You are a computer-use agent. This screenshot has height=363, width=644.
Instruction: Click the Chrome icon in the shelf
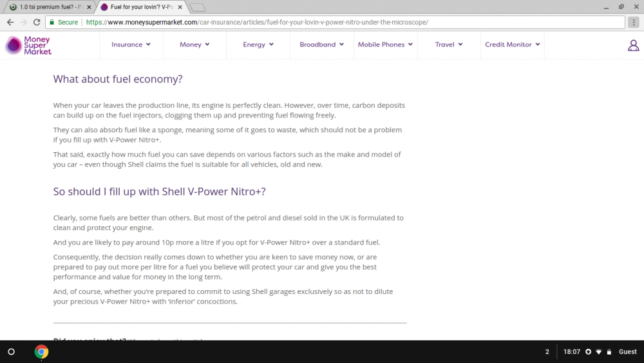[x=41, y=352]
